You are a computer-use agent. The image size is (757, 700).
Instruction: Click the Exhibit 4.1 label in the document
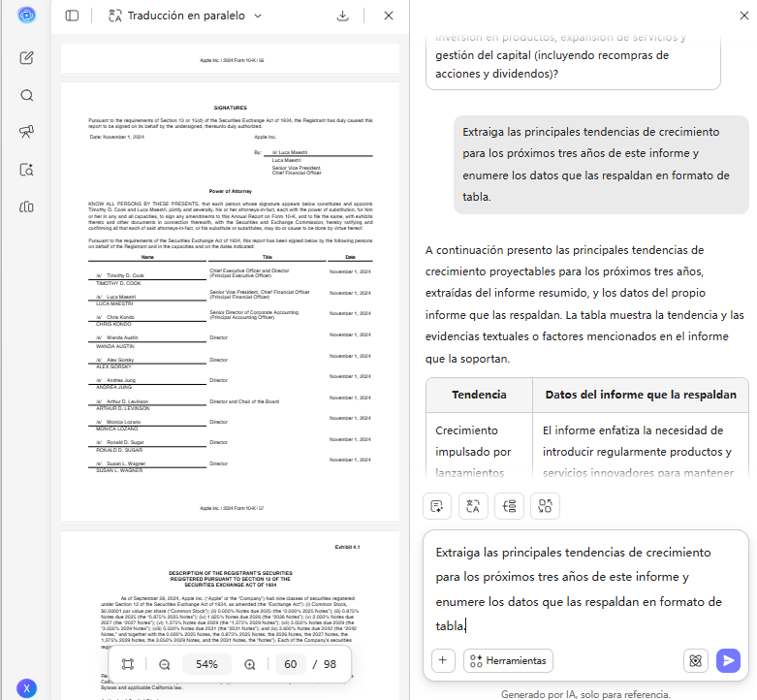tap(347, 547)
